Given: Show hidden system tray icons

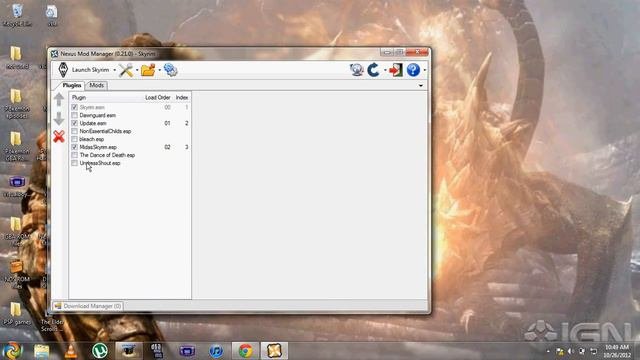Looking at the screenshot, I should tap(548, 351).
